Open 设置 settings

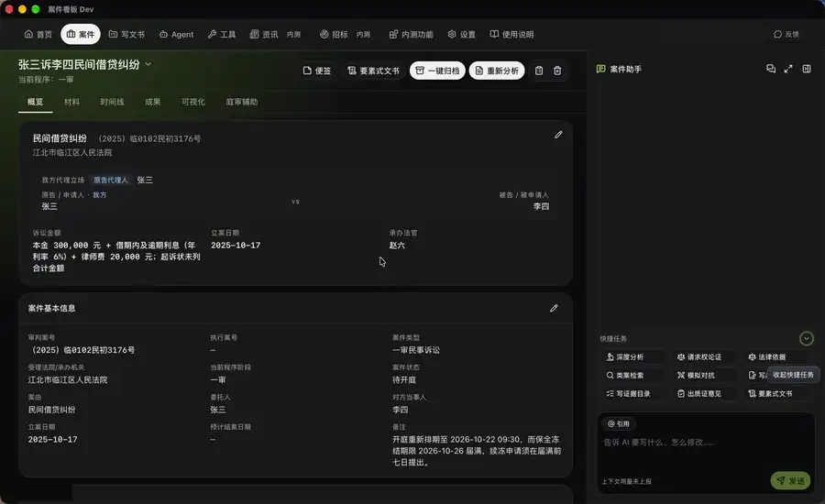pyautogui.click(x=461, y=34)
